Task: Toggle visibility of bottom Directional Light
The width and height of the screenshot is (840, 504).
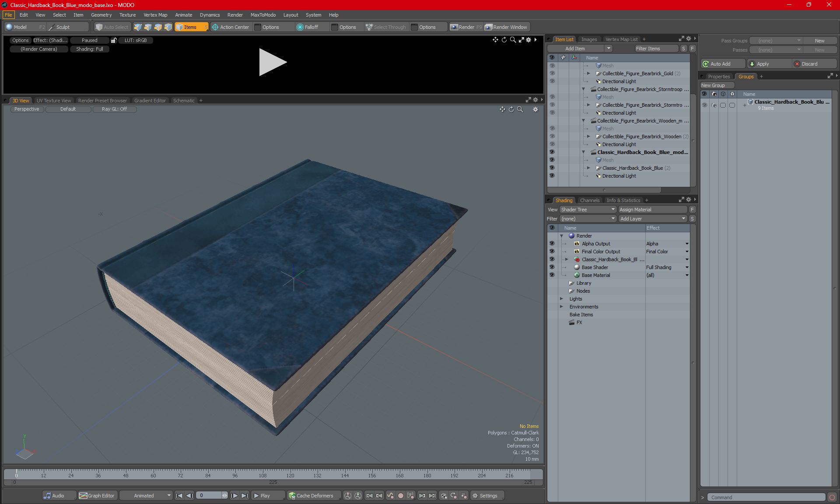Action: click(x=552, y=175)
